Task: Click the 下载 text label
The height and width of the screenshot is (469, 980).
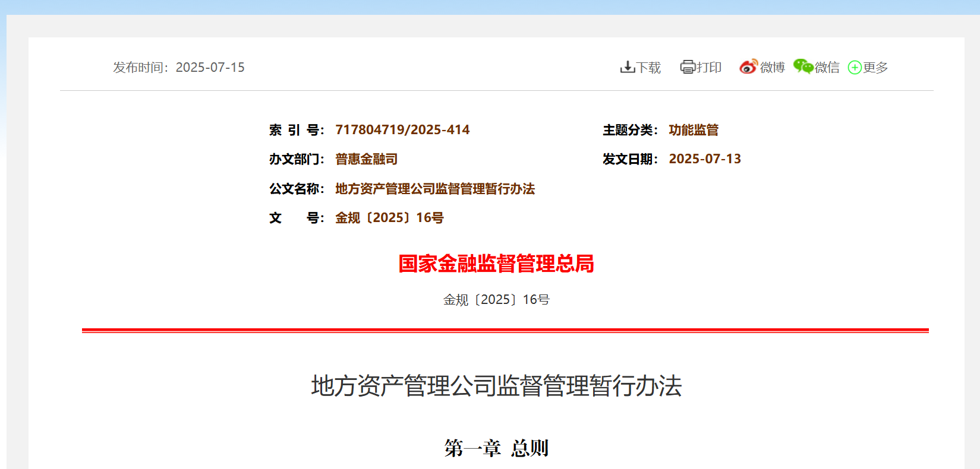Action: click(648, 68)
